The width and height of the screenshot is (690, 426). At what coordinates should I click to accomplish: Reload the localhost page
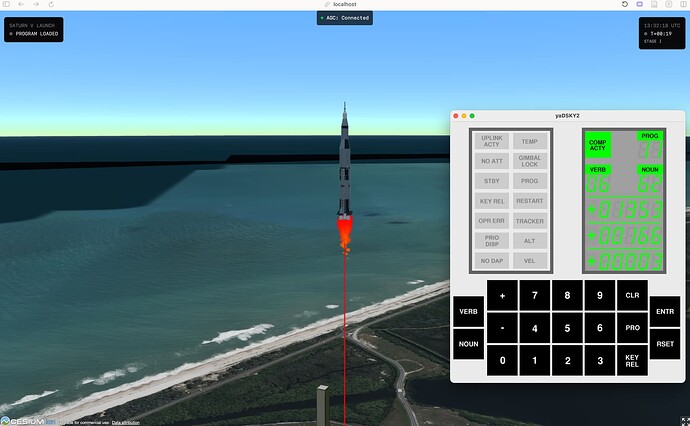[51, 4]
